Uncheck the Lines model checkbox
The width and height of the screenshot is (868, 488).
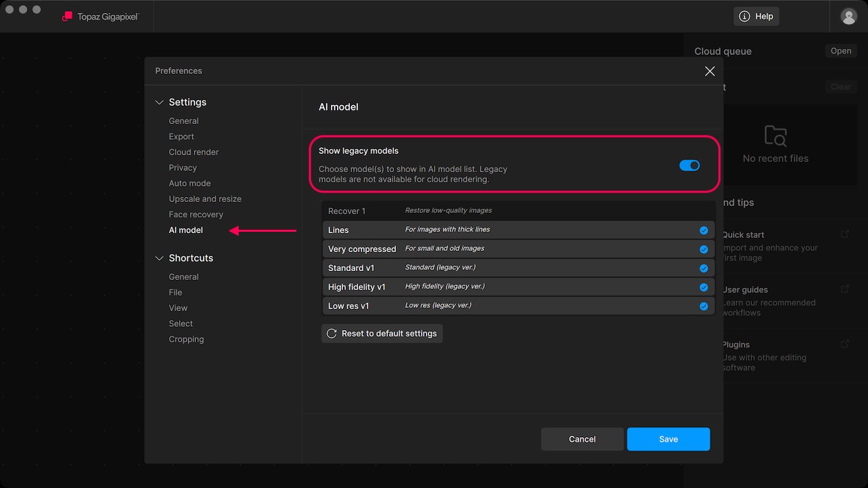(x=704, y=230)
